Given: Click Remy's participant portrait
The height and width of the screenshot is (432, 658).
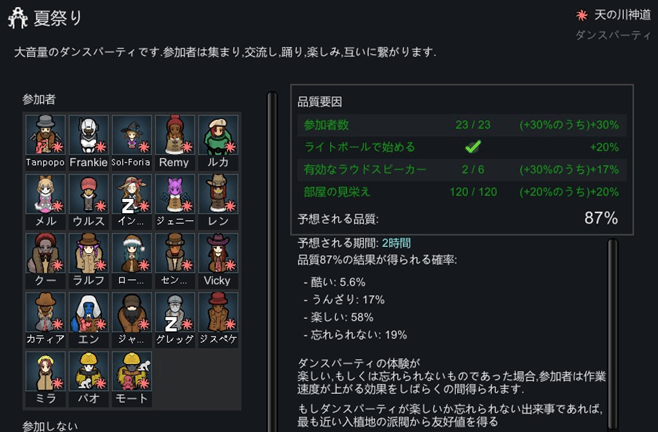Looking at the screenshot, I should tap(175, 135).
